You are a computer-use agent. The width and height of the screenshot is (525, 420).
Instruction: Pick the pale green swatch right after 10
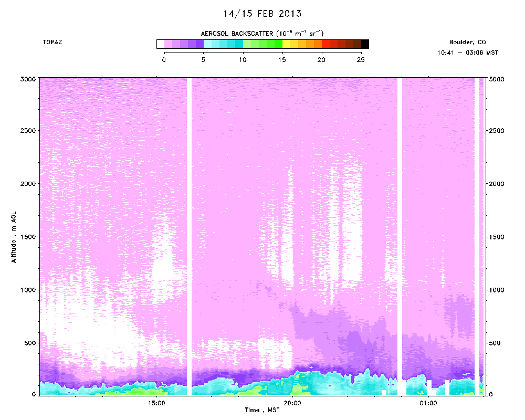click(x=247, y=44)
